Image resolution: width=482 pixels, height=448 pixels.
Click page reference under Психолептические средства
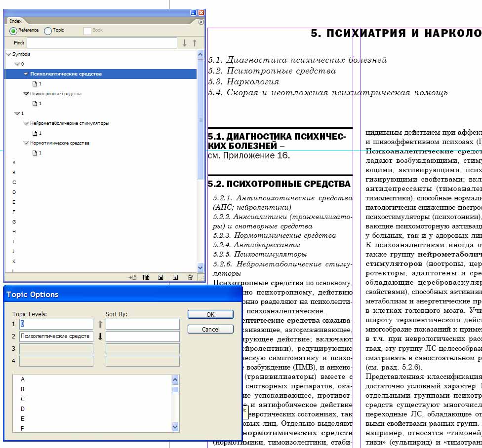(x=37, y=84)
